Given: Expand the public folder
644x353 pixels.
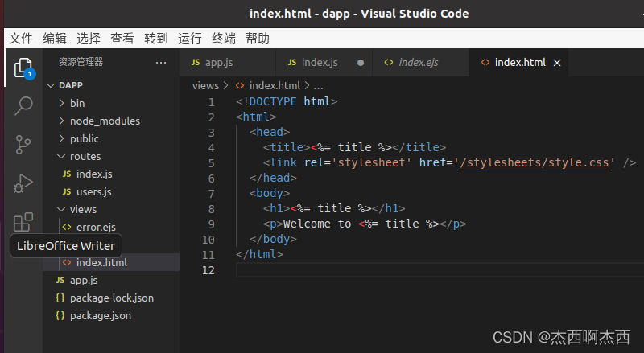Looking at the screenshot, I should pyautogui.click(x=62, y=138).
